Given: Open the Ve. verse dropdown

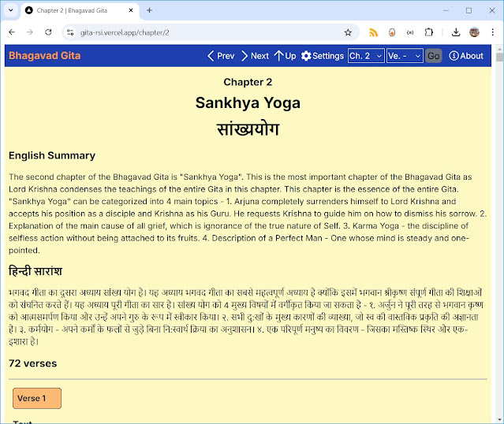Looking at the screenshot, I should point(405,56).
